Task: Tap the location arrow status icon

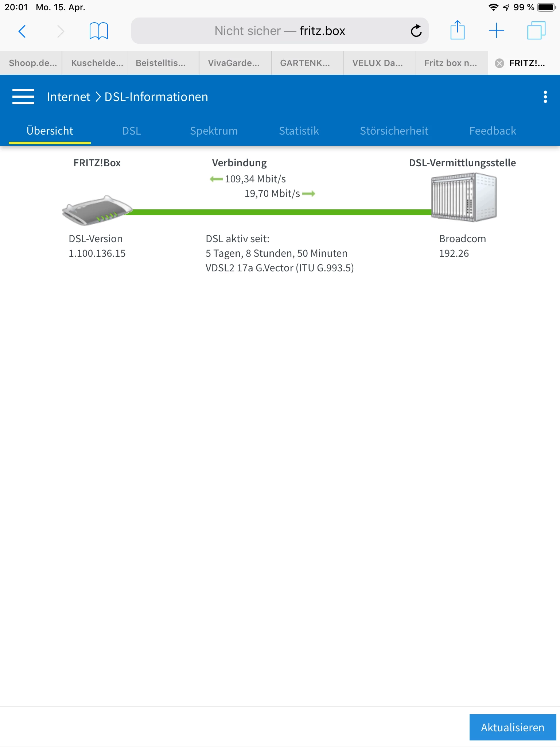Action: click(506, 7)
